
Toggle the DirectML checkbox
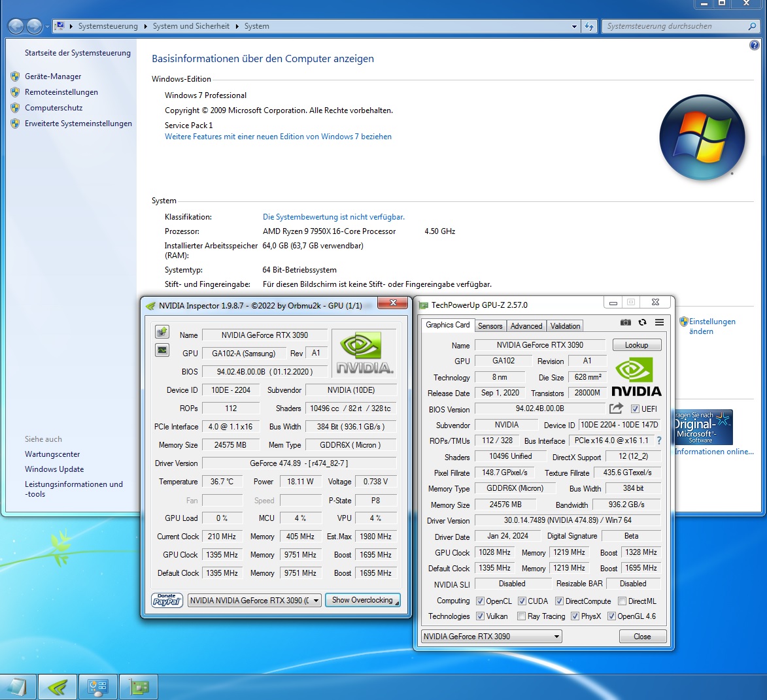tap(622, 601)
